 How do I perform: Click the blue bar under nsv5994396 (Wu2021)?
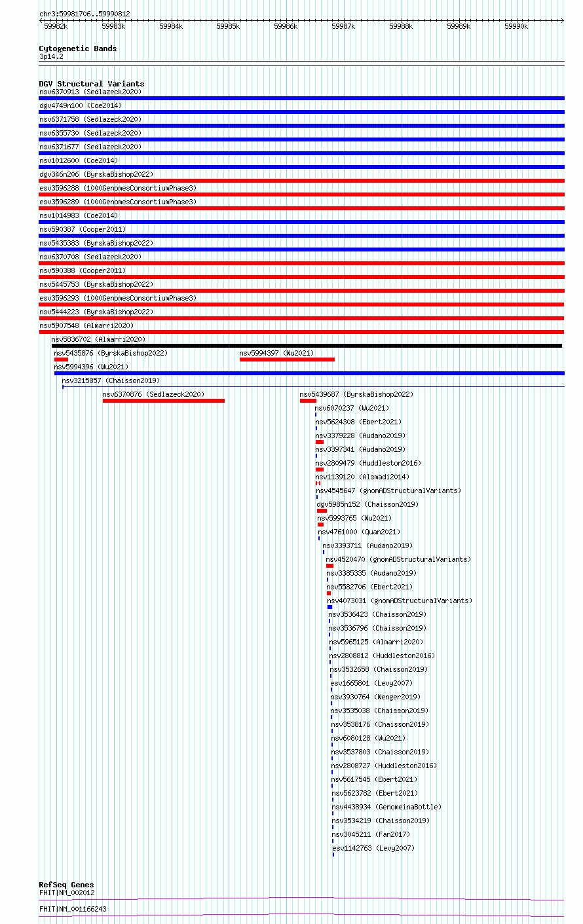309,373
